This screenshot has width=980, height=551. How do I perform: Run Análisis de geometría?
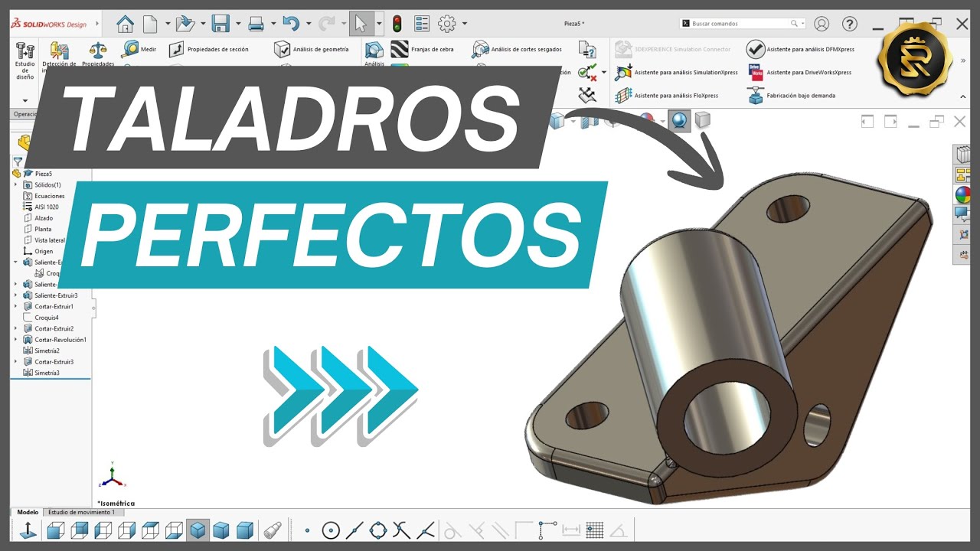(311, 49)
